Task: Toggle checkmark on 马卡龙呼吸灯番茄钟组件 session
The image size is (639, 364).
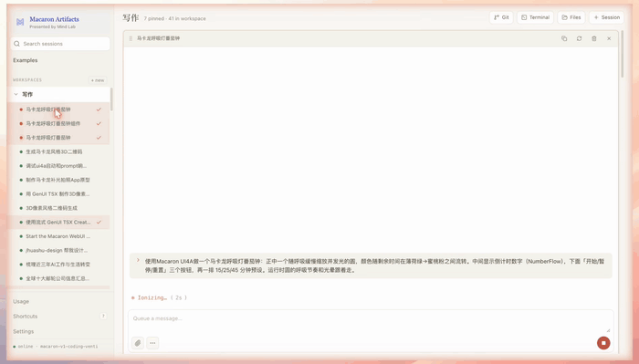Action: [99, 123]
